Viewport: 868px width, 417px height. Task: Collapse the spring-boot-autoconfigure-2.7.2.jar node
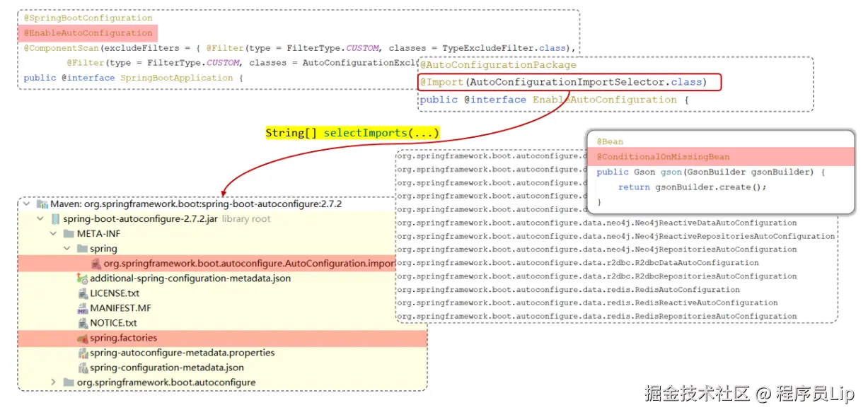coord(40,219)
